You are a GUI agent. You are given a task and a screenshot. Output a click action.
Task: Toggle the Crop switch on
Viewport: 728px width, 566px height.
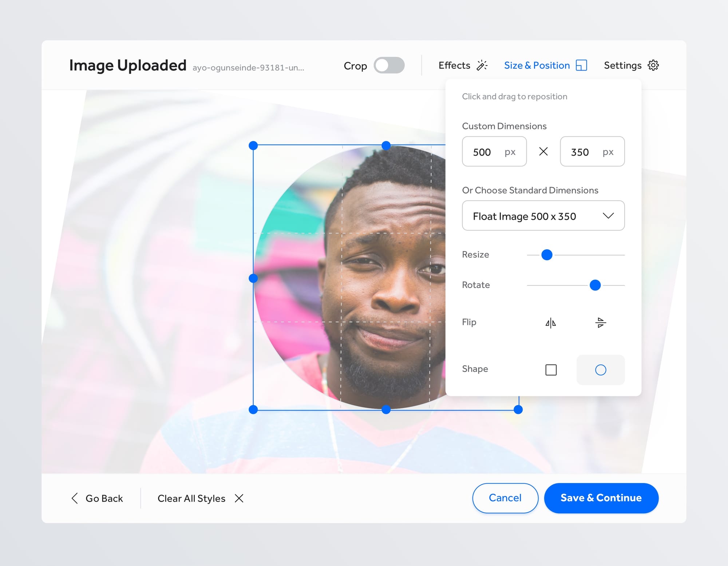pyautogui.click(x=389, y=65)
